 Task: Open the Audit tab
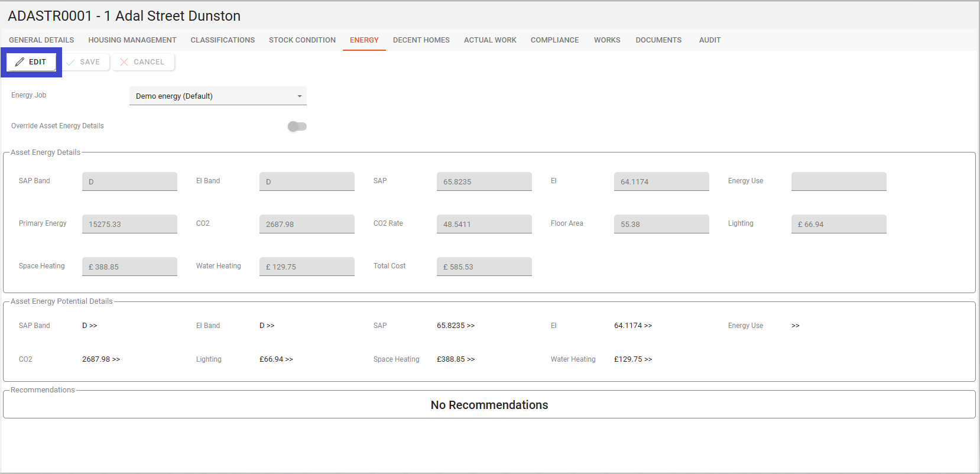709,40
